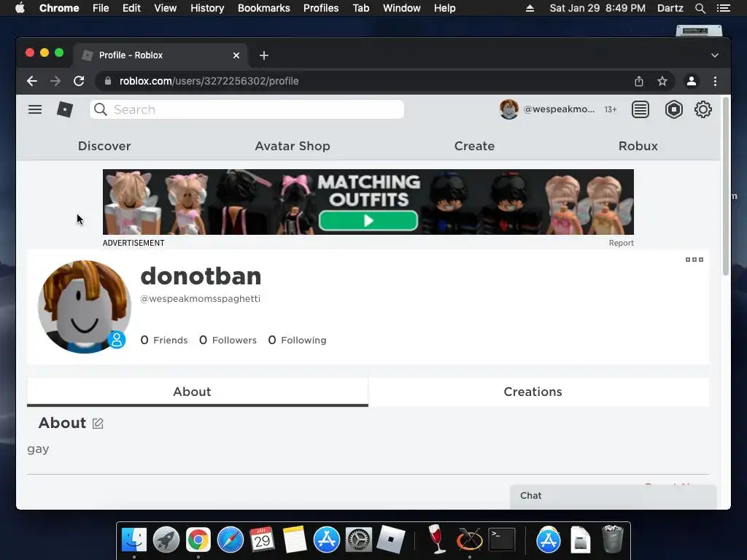
Task: Switch to the Creations tab
Action: (539, 392)
